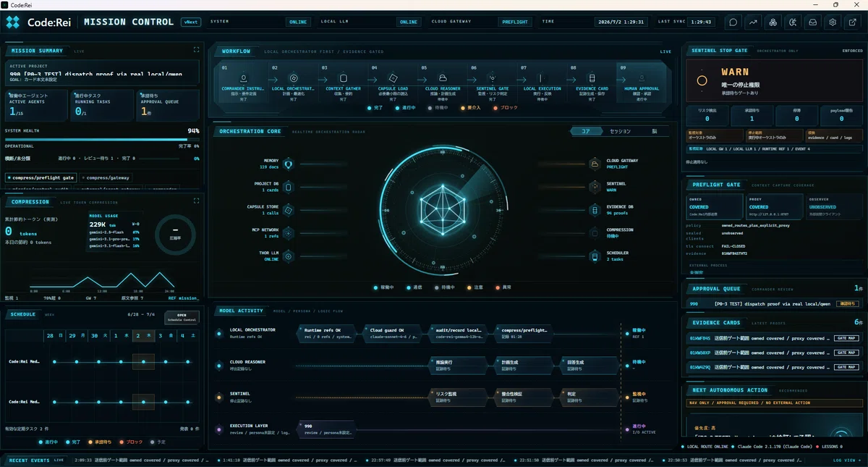Open GATE MAP for evidence 01WWF84S
Image resolution: width=868 pixels, height=467 pixels.
coord(846,338)
